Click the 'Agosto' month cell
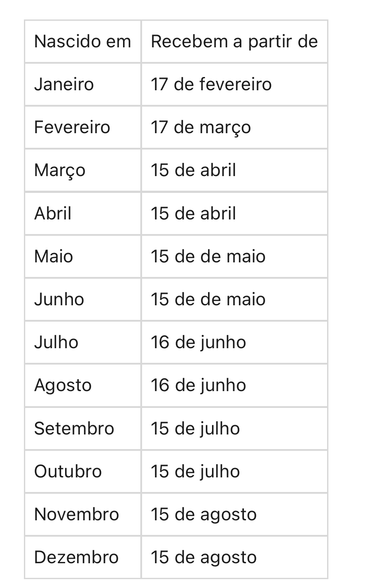 click(83, 385)
